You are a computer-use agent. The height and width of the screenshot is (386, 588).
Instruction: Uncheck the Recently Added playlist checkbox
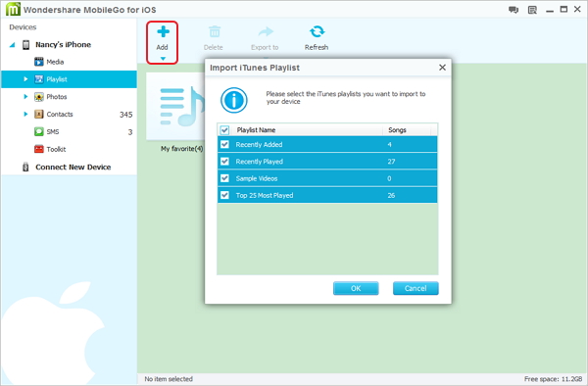pyautogui.click(x=224, y=144)
